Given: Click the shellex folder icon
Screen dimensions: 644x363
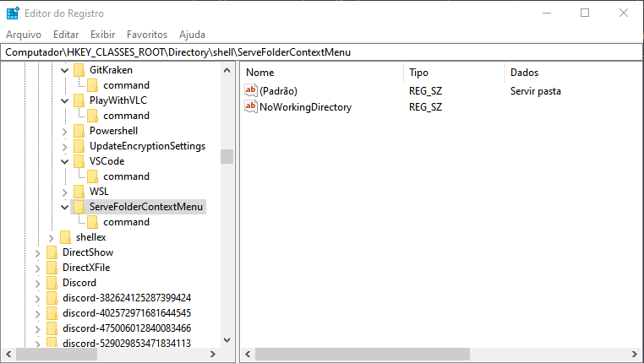Looking at the screenshot, I should click(65, 237).
